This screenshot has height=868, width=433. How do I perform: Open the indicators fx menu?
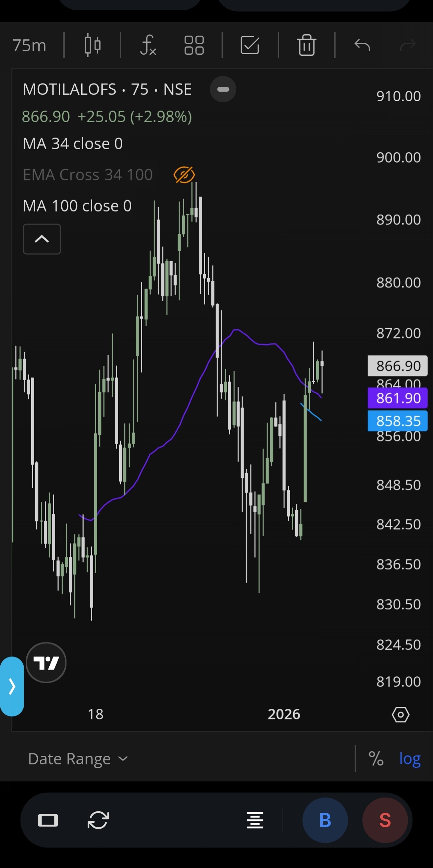click(148, 45)
